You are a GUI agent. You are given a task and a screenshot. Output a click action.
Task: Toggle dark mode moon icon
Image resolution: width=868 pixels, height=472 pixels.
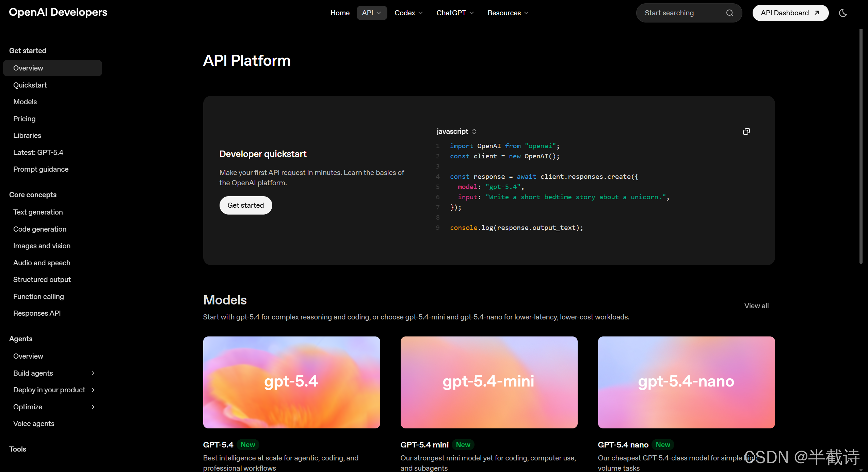coord(843,13)
